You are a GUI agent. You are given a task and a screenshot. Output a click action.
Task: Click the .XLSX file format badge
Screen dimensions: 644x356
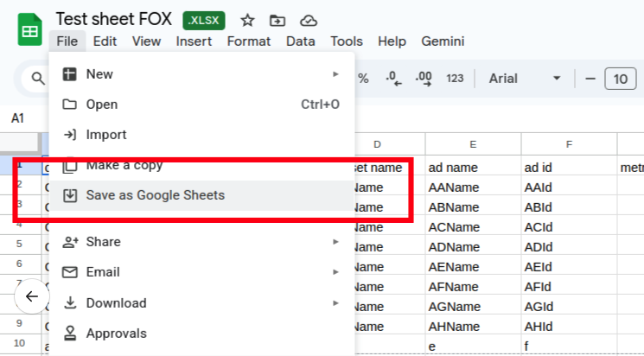pyautogui.click(x=205, y=20)
